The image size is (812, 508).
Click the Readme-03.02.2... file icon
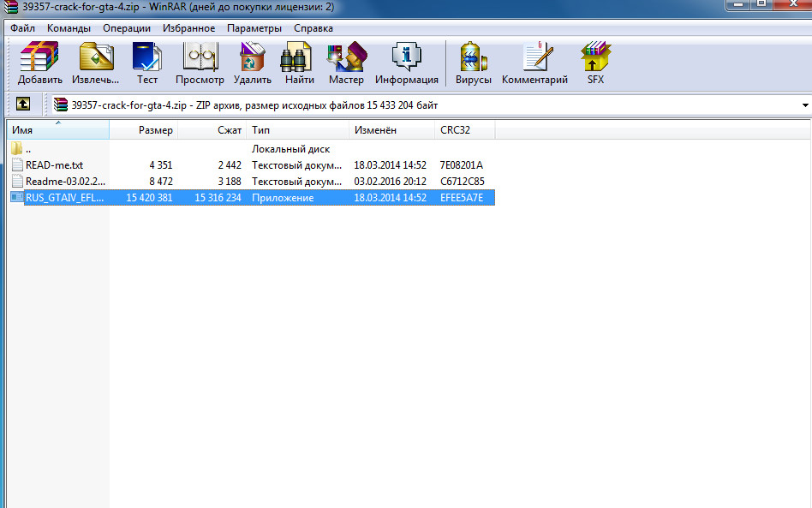(17, 182)
